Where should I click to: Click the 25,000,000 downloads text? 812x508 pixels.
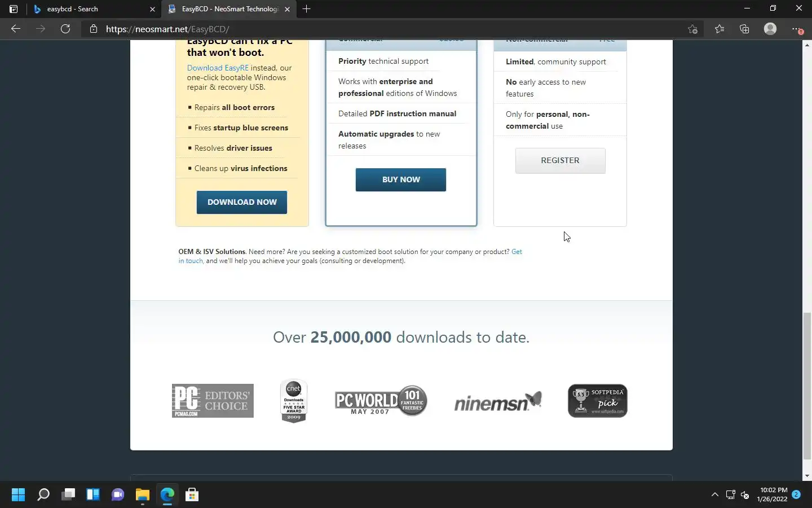point(401,337)
